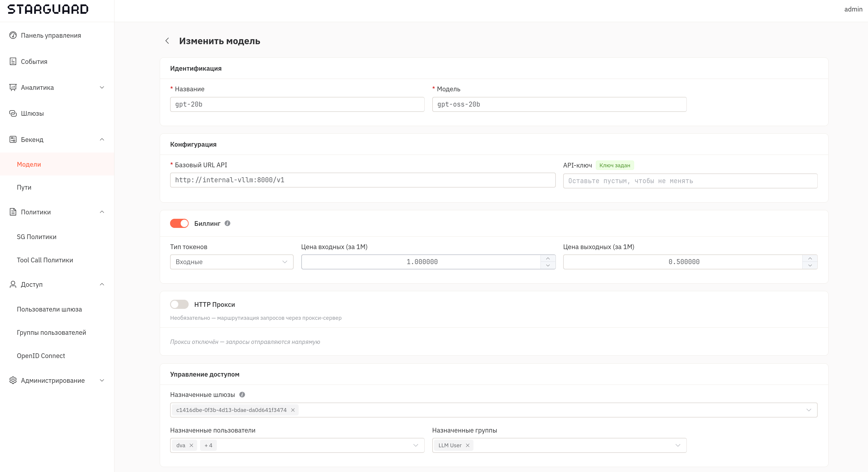The height and width of the screenshot is (472, 868).
Task: Click the Аналитика chart icon
Action: coord(13,87)
